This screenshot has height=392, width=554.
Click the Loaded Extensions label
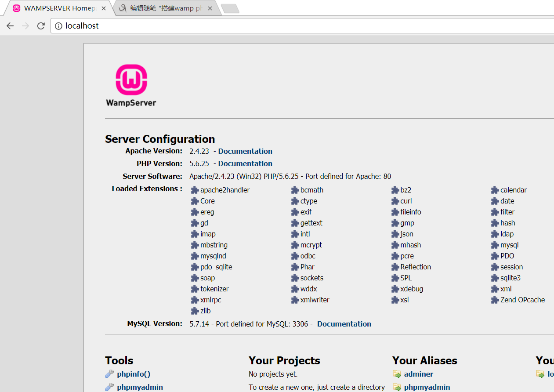tap(147, 189)
